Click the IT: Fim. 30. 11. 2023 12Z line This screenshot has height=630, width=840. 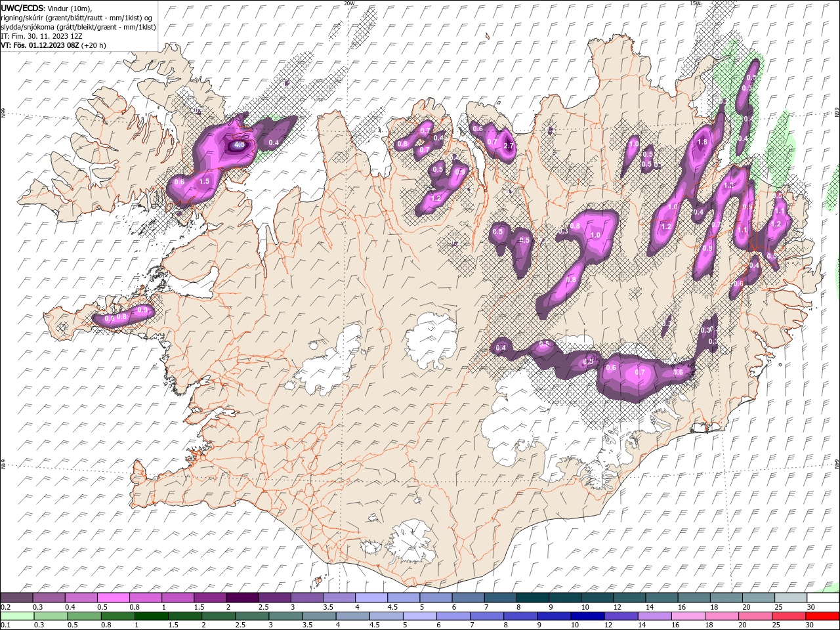tap(42, 36)
